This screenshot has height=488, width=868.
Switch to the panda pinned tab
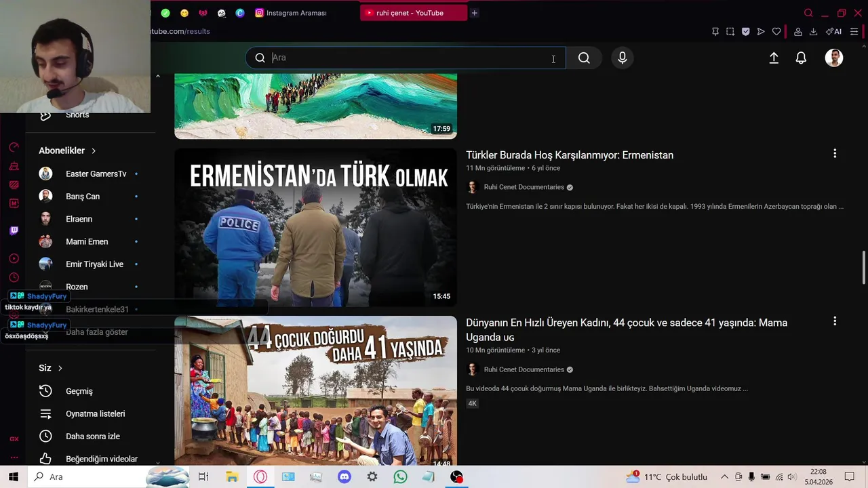click(x=221, y=13)
